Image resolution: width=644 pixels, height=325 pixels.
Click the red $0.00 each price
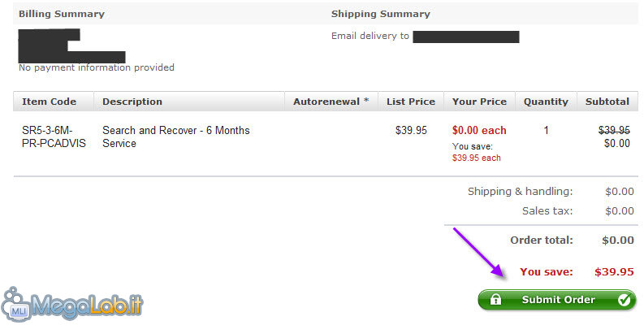[479, 131]
